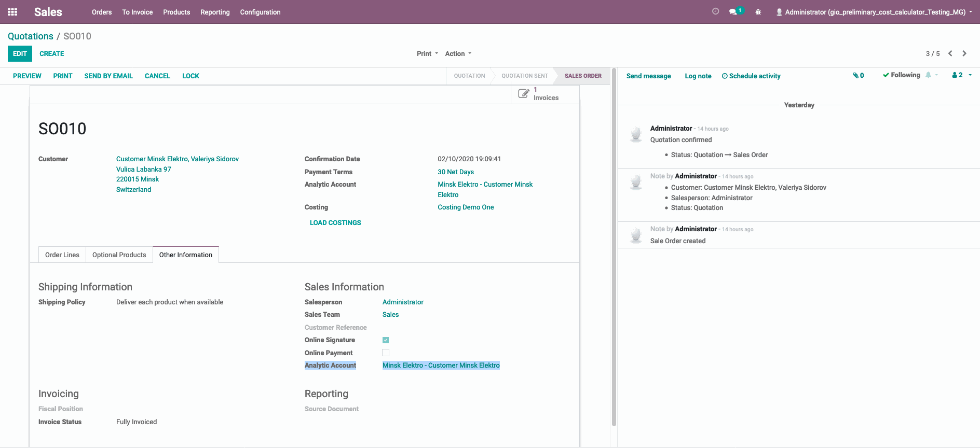Open the Sales team link
This screenshot has height=448, width=980.
click(390, 315)
